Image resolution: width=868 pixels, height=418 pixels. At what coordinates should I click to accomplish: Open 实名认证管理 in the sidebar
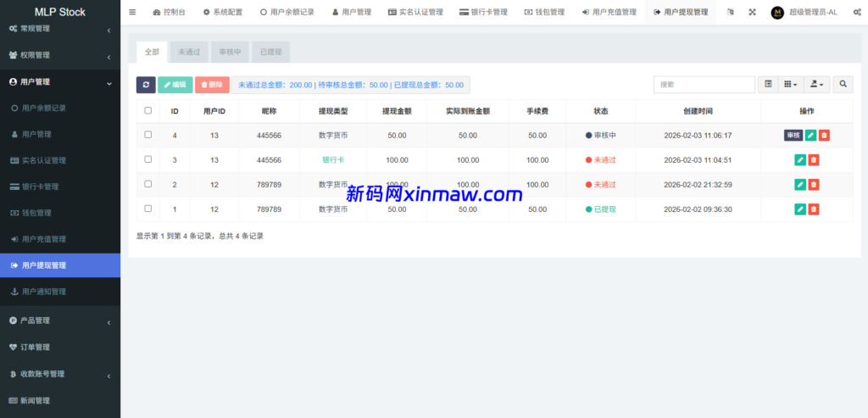[x=60, y=160]
